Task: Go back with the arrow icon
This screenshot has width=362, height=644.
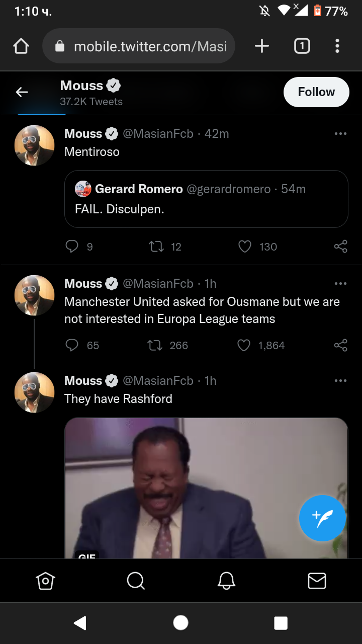Action: tap(22, 92)
